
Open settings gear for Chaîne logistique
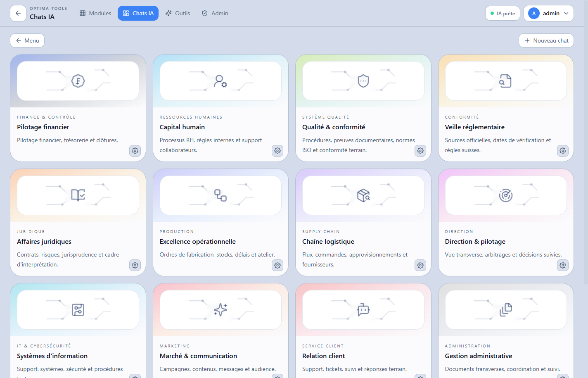(x=420, y=265)
